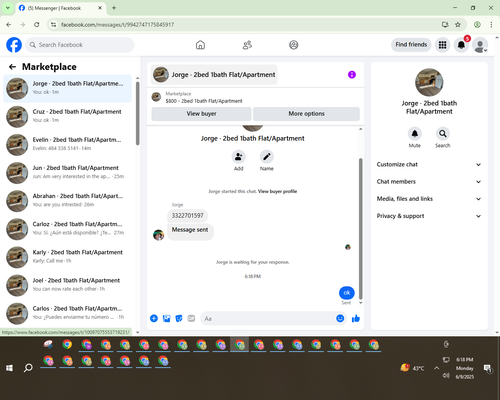Show hidden system tray icons chevron
The width and height of the screenshot is (500, 400).
(436, 368)
